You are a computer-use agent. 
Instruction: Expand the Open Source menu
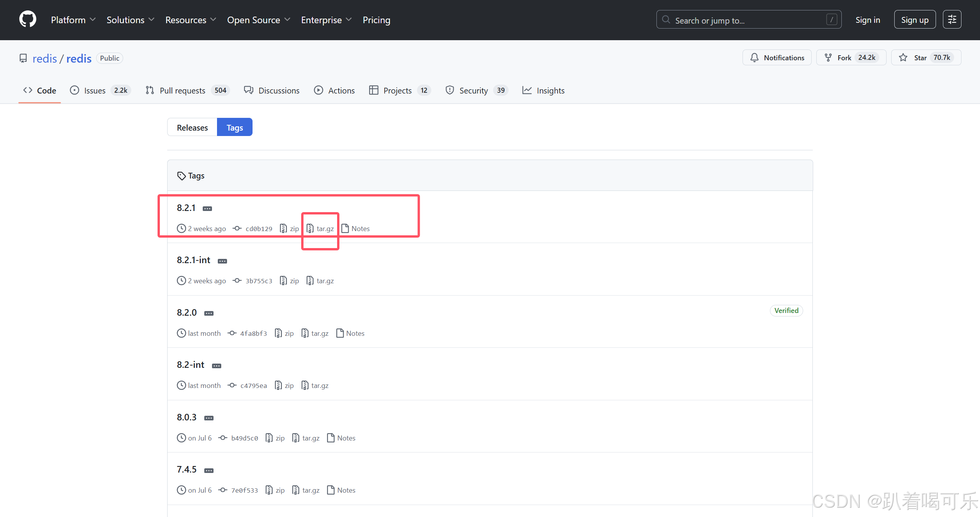pyautogui.click(x=259, y=20)
